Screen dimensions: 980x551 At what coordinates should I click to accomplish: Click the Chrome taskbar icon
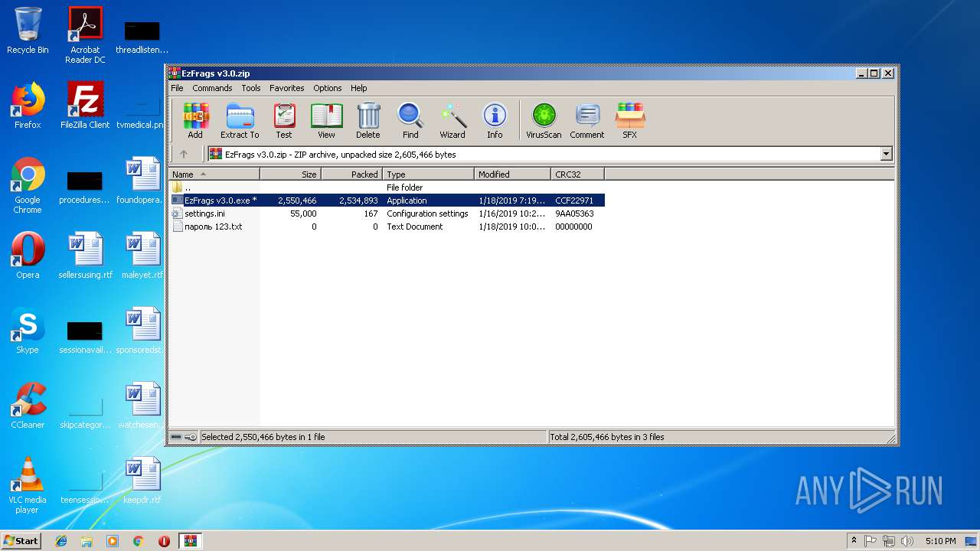point(138,541)
